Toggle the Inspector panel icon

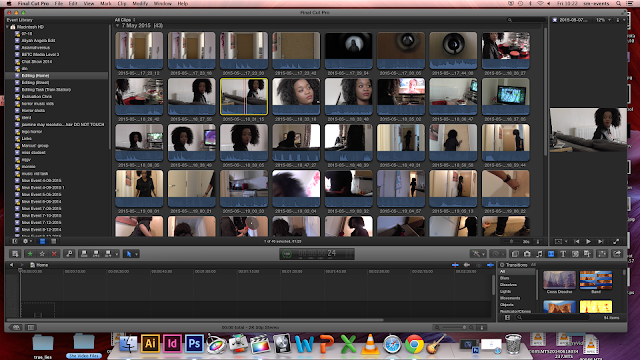602,254
